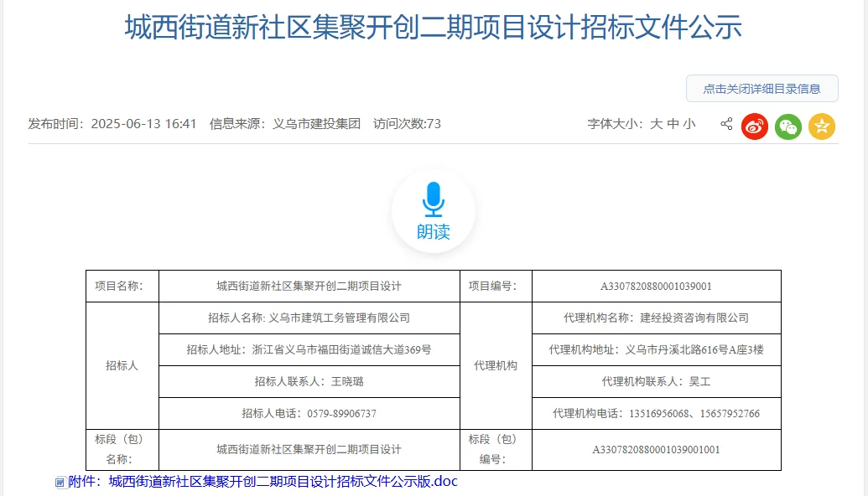
Task: Click 招标人联系人：王晓璐 cell
Action: (x=309, y=381)
